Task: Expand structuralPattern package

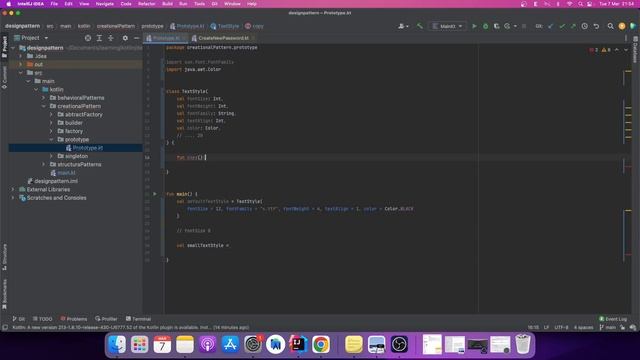Action: (44, 164)
